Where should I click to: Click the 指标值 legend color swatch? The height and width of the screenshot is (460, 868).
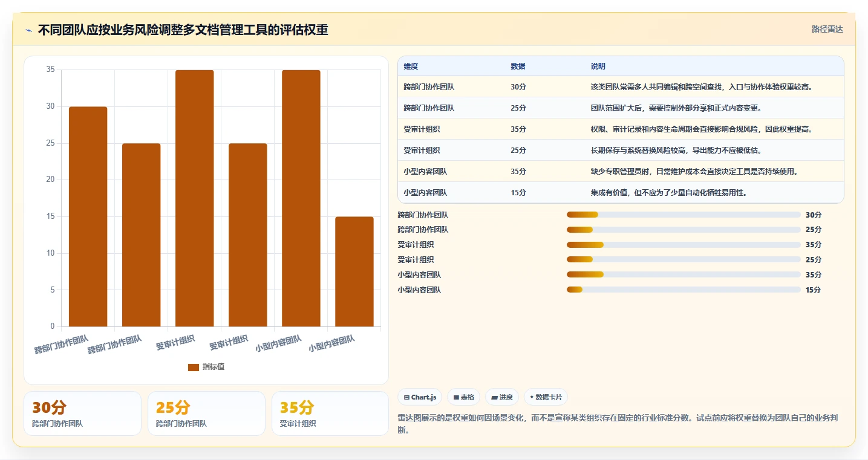tap(194, 367)
